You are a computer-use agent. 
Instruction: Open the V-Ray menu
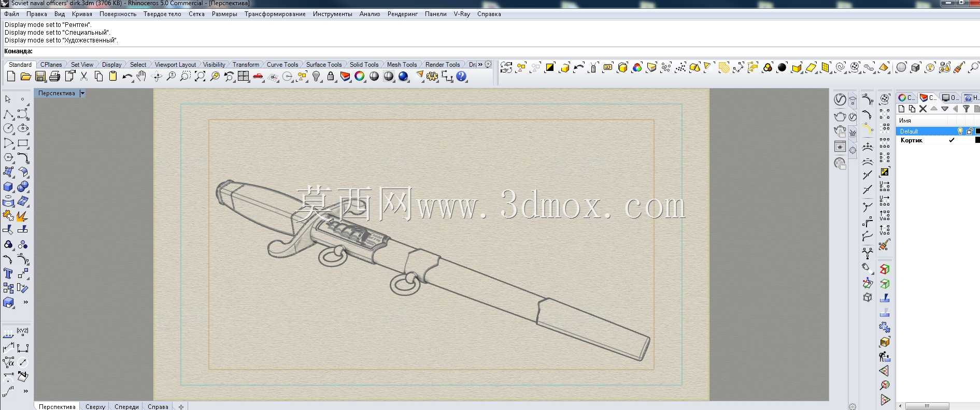coord(462,14)
